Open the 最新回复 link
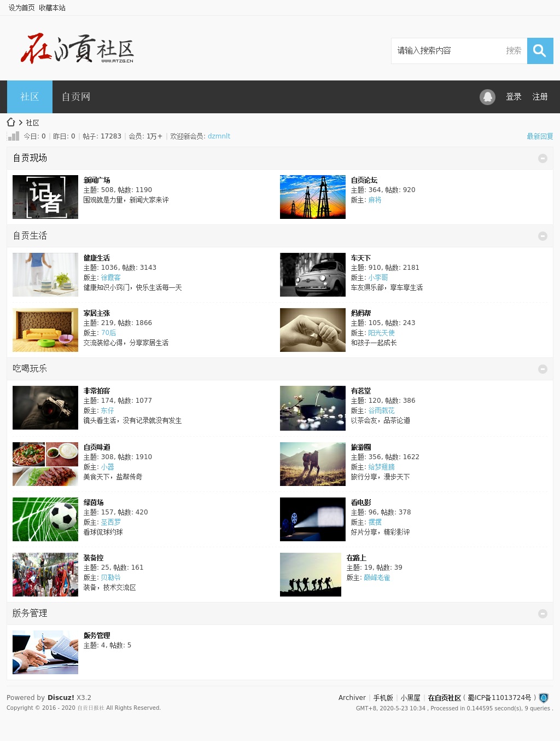Screen dimensions: 560x741 [540, 136]
